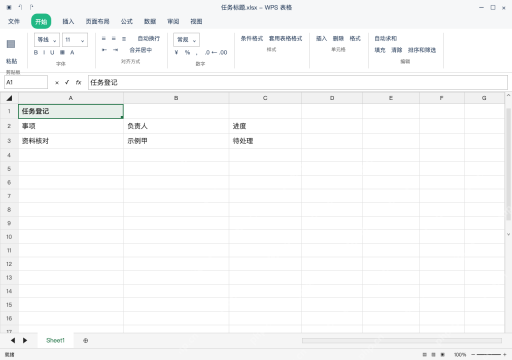This screenshot has height=360, width=512.
Task: Click the currency ¥ format icon
Action: 176,52
